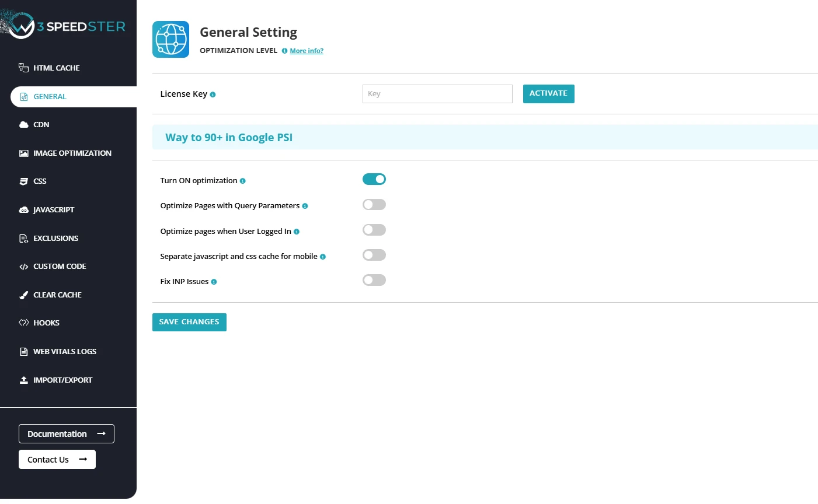Click info icon beside Optimize Pages with Query Parameters
The height and width of the screenshot is (504, 818).
[x=305, y=206]
